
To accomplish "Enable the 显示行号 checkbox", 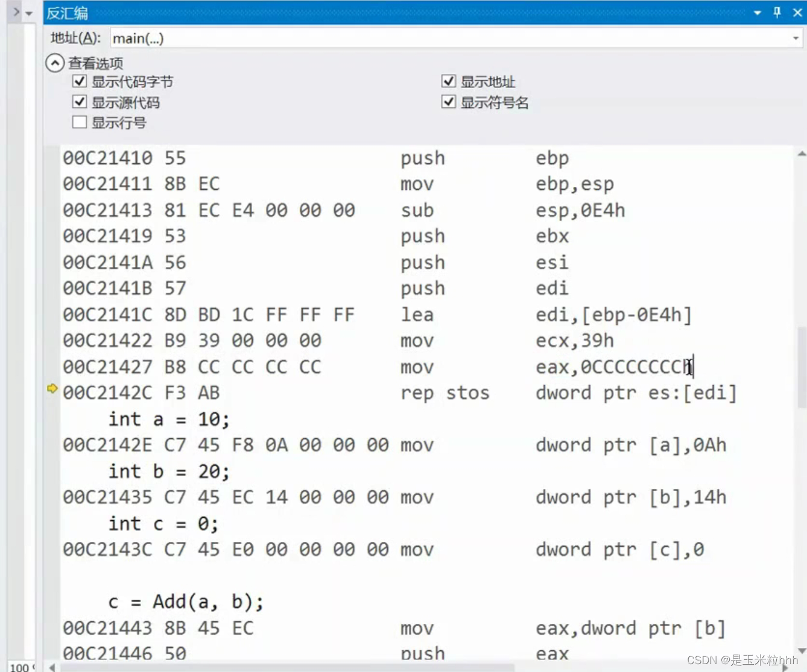I will [x=80, y=122].
